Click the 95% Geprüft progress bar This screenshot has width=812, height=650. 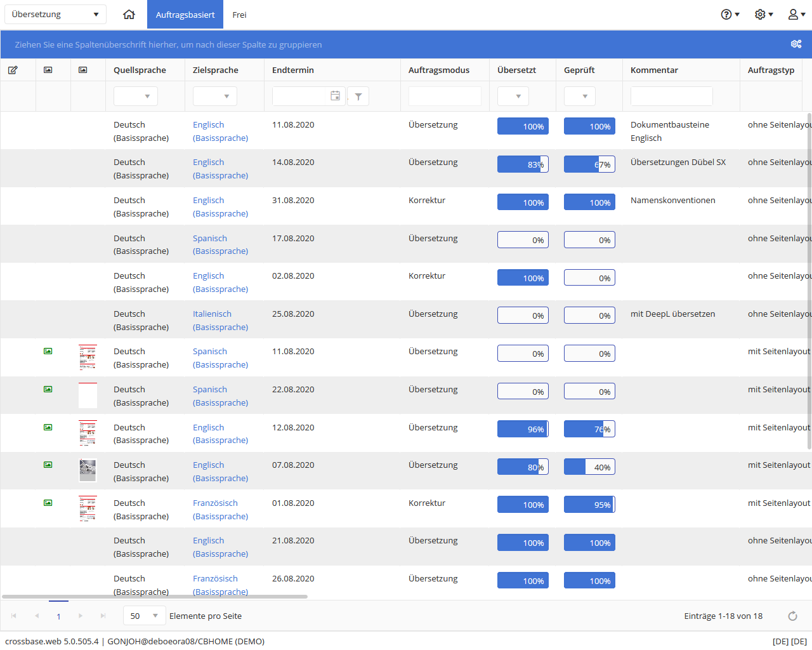pyautogui.click(x=589, y=505)
